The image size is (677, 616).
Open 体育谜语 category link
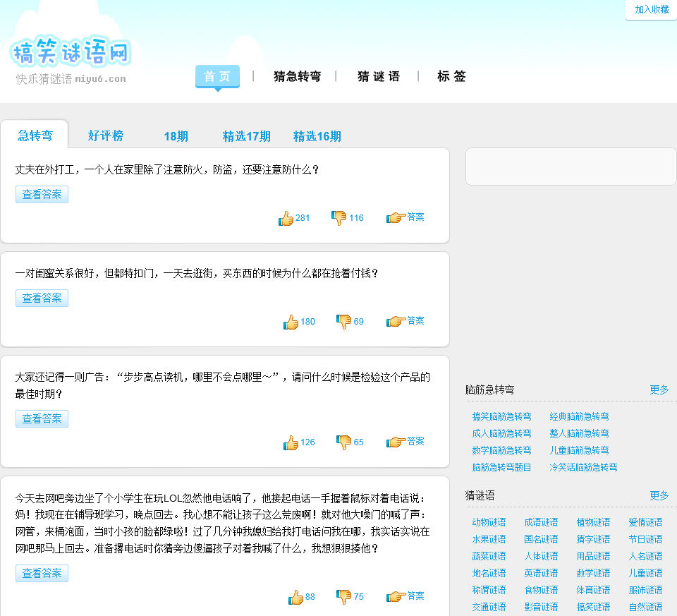(x=593, y=590)
